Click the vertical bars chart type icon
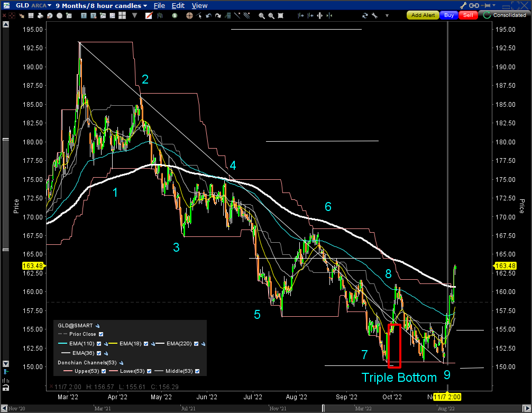Image resolution: width=532 pixels, height=413 pixels. point(160,16)
